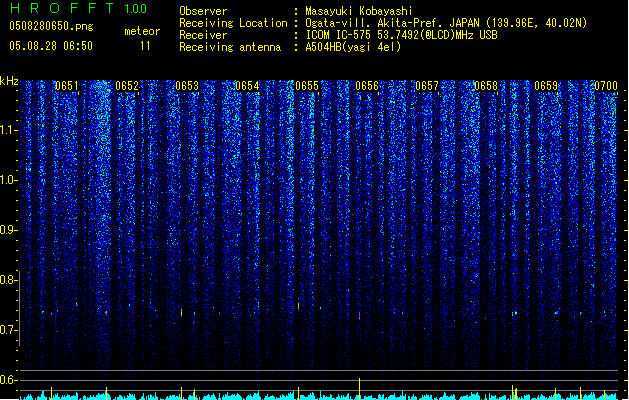Viewport: 629px width, 400px height.
Task: Select the 0.9 frequency axis label
Action: coord(8,230)
